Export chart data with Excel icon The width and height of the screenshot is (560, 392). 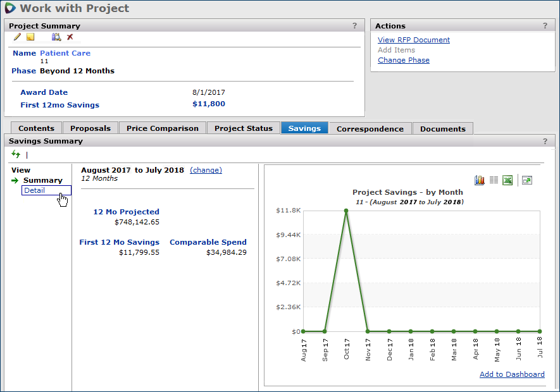coord(507,180)
